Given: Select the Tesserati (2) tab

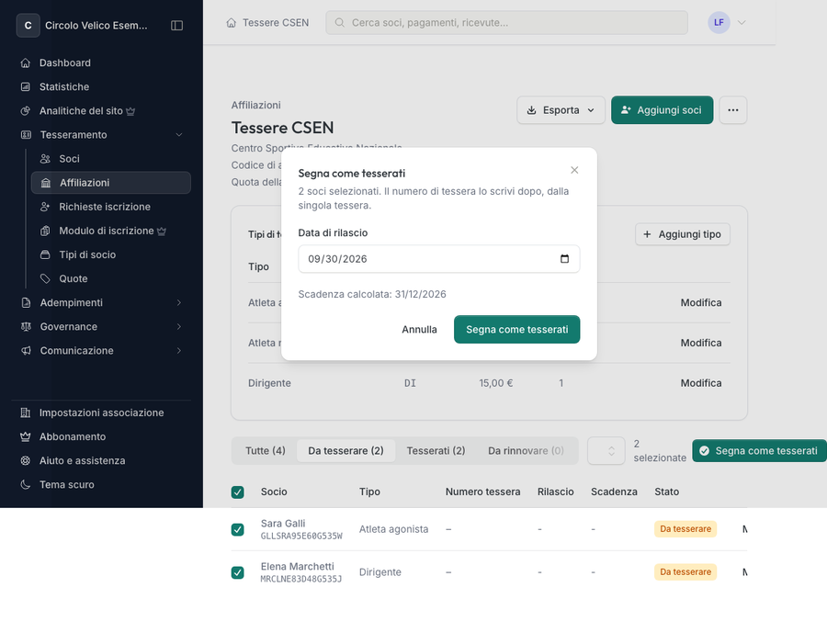Looking at the screenshot, I should (436, 451).
